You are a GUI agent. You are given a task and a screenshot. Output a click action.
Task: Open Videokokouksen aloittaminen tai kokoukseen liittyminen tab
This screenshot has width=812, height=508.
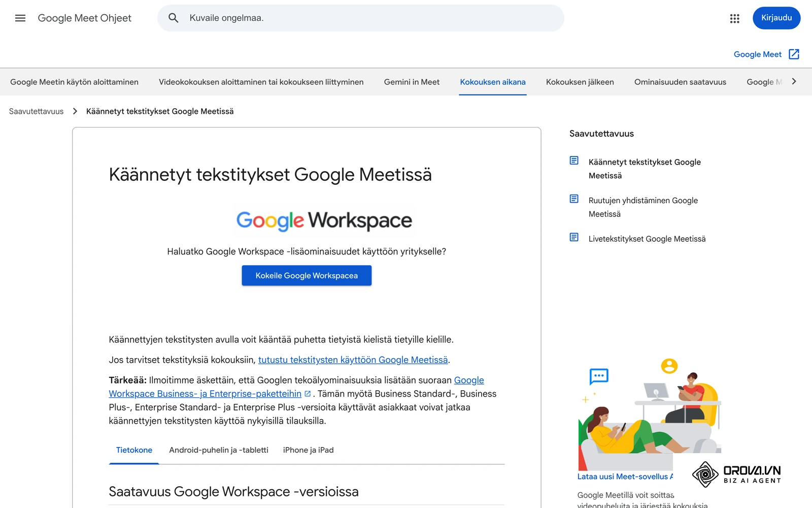[x=261, y=82]
